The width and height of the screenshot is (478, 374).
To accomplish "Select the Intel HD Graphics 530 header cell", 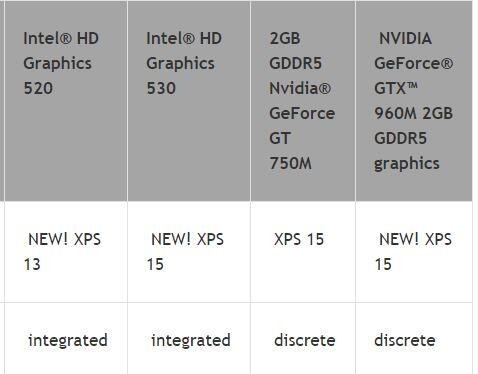I will [x=189, y=101].
